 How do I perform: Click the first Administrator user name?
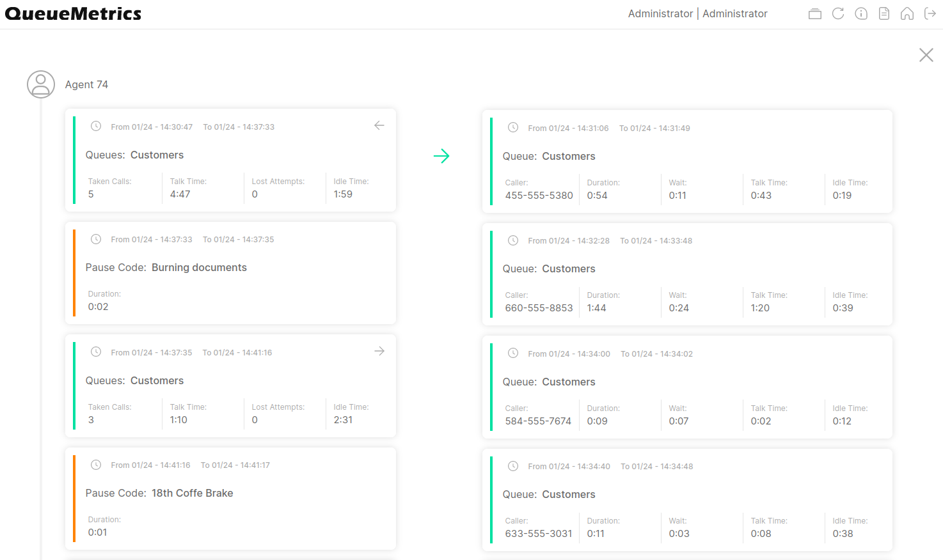[x=660, y=14]
